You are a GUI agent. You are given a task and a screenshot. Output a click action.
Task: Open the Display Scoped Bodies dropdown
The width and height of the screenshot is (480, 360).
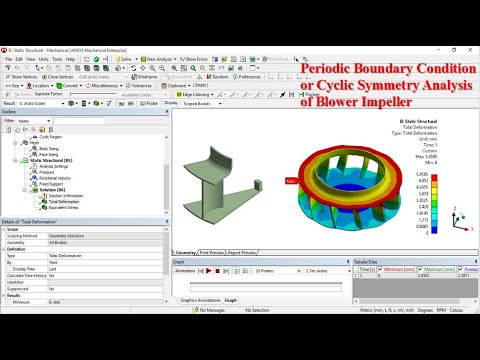202,104
